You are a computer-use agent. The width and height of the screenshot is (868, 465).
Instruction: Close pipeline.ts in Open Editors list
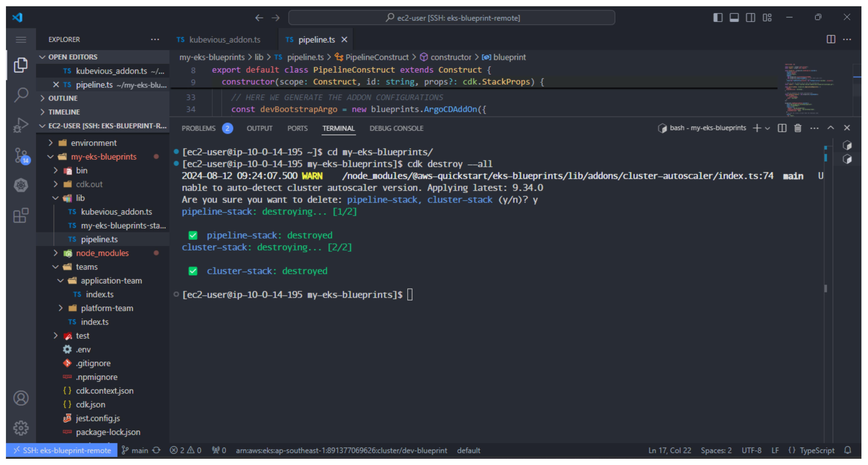pos(56,84)
